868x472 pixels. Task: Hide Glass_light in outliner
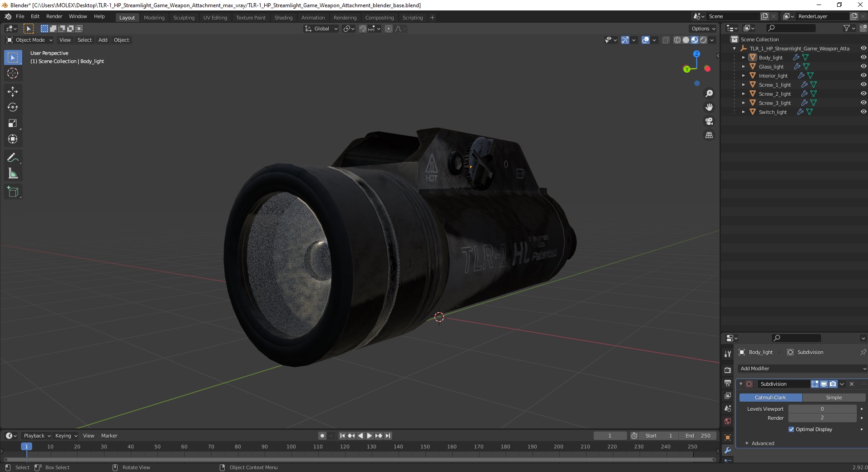pos(863,67)
